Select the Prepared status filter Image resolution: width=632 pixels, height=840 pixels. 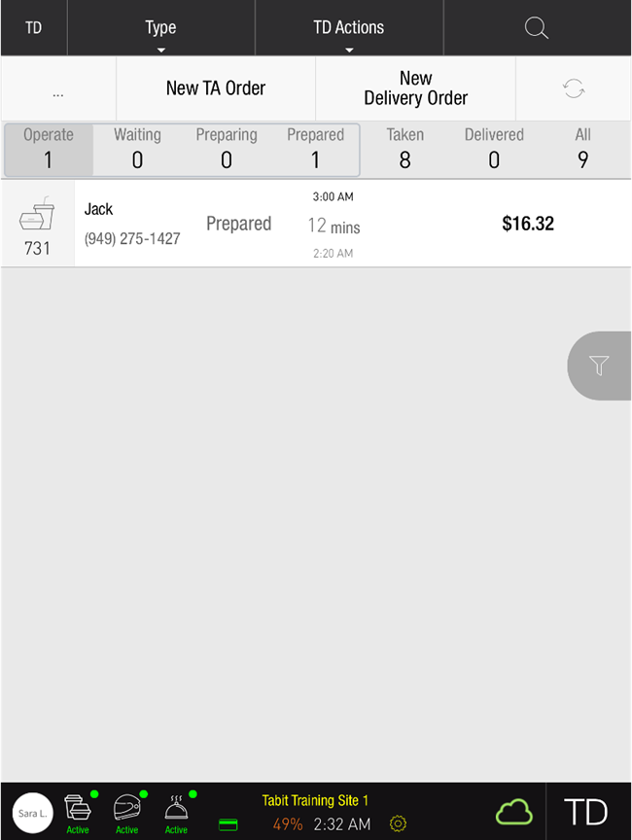(315, 148)
